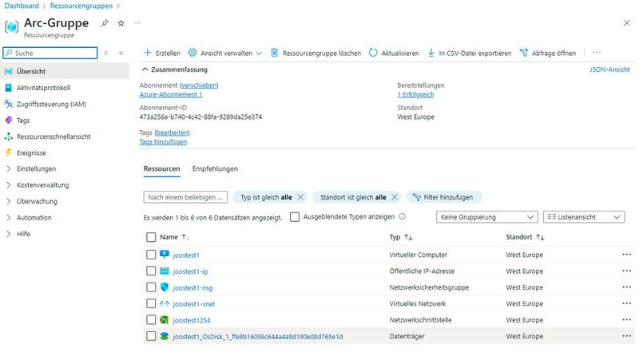This screenshot has width=639, height=364.
Task: Pin Arc-Gruppe to dashboard with pin icon
Action: pos(105,23)
